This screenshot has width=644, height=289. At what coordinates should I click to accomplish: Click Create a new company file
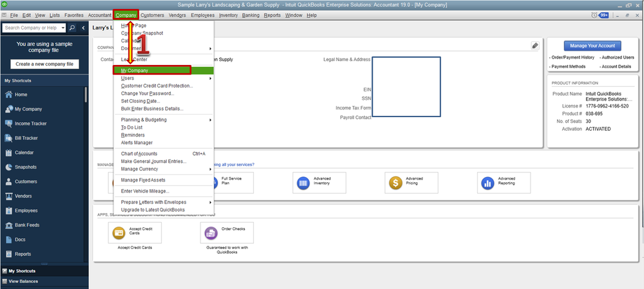[x=44, y=64]
